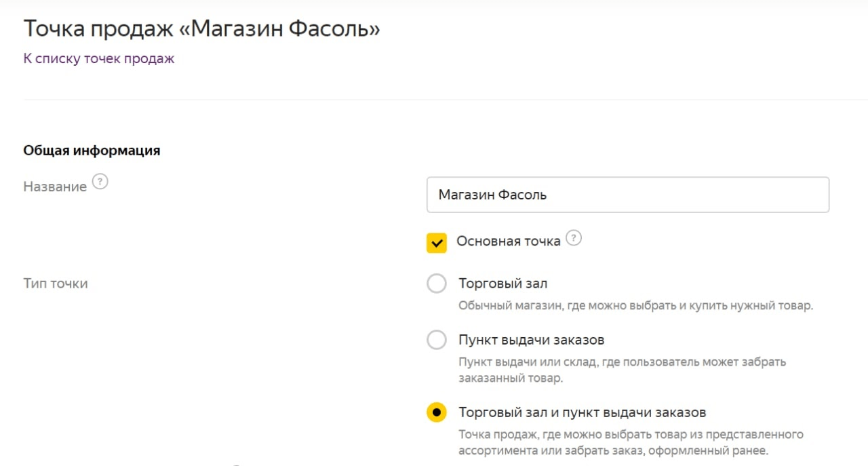Click the selected yellow radio button circle
This screenshot has height=466, width=868.
437,412
